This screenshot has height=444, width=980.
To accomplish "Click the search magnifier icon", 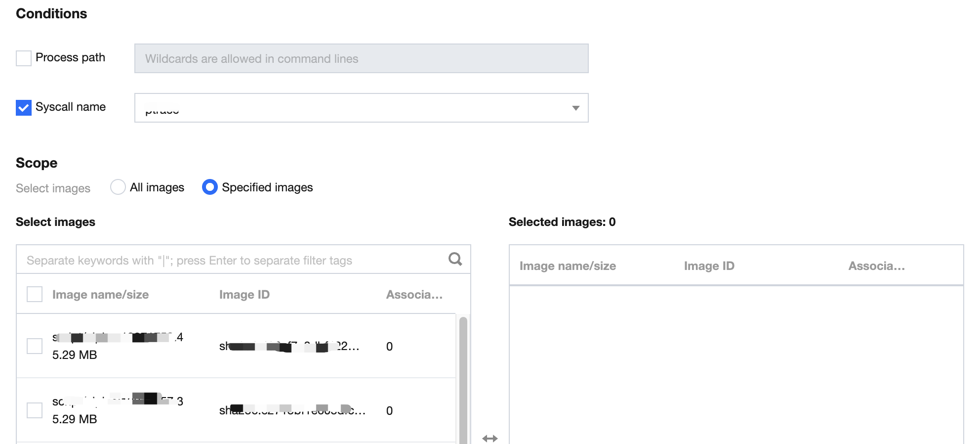I will (x=455, y=259).
